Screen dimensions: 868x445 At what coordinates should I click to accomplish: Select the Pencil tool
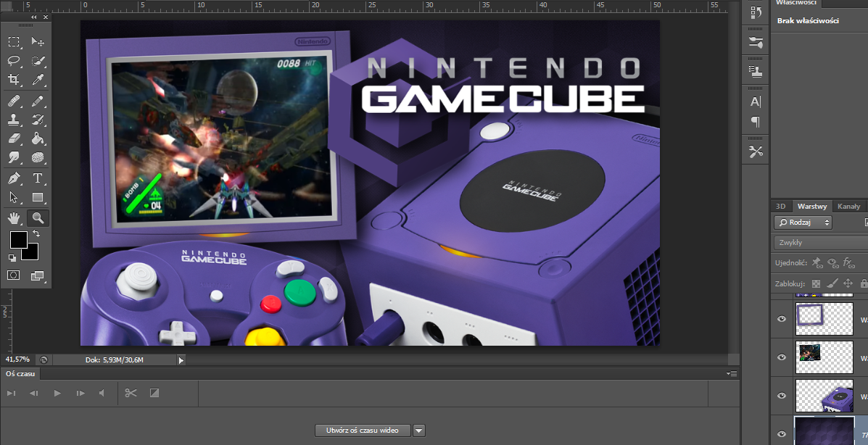point(38,101)
